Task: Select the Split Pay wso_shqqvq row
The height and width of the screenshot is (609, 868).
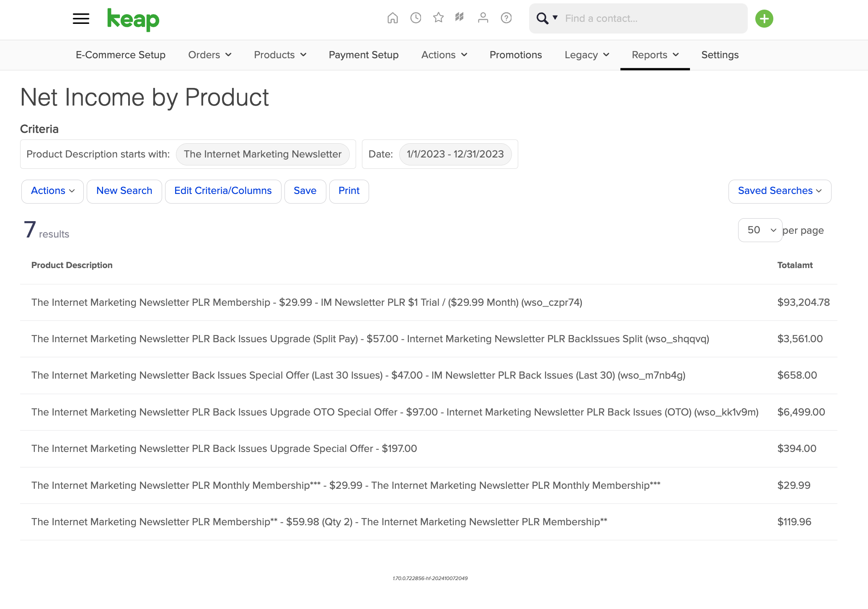Action: click(x=429, y=339)
